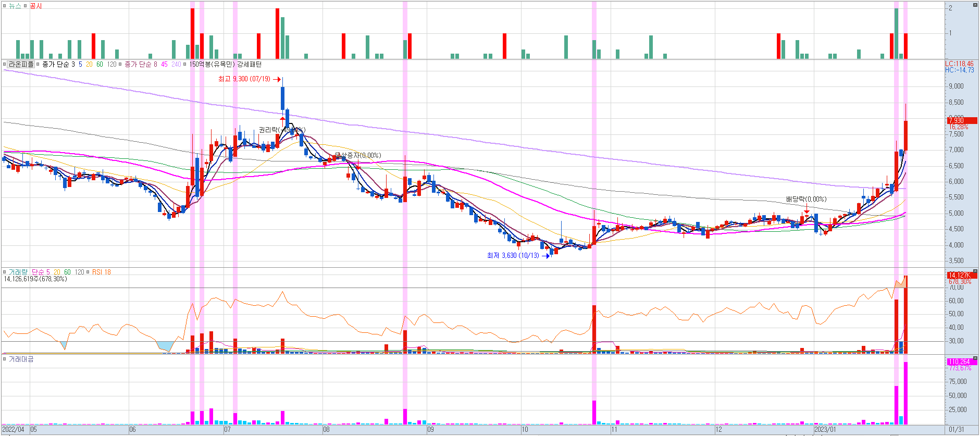Click the green 60 price moving average period
The width and height of the screenshot is (980, 436).
click(100, 64)
